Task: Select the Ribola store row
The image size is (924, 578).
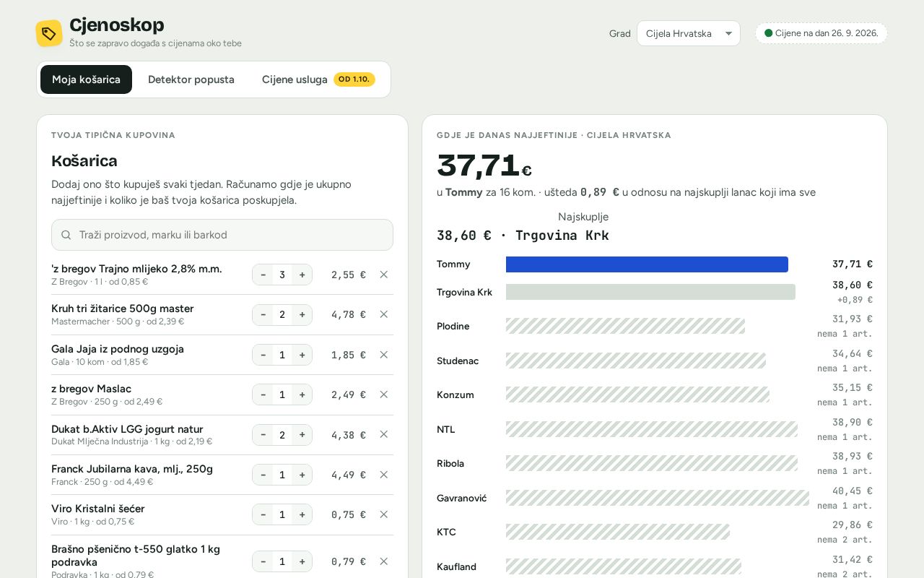Action: click(x=655, y=464)
